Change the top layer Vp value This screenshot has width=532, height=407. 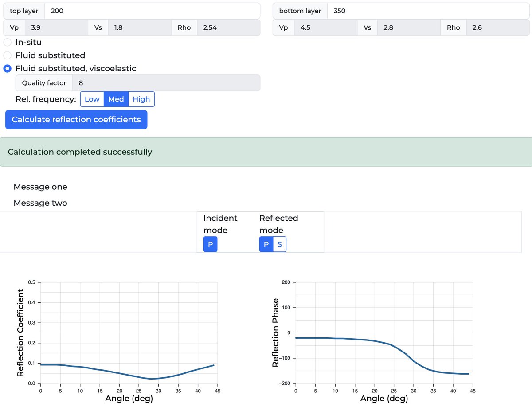click(x=58, y=27)
